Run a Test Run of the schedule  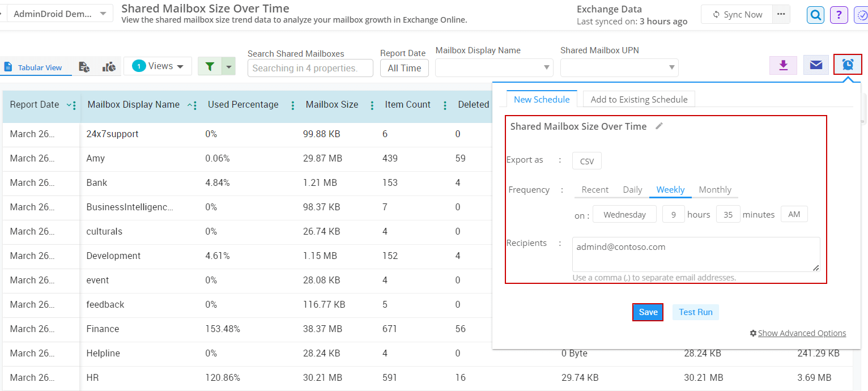[x=695, y=312]
